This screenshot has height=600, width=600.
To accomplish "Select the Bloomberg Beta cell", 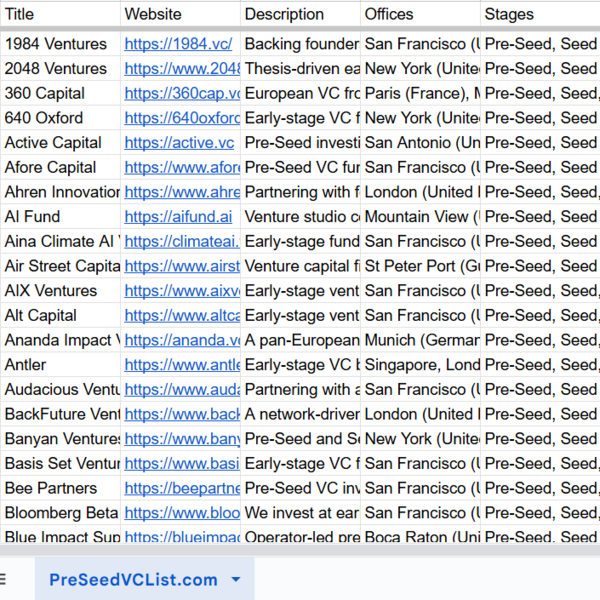I will [60, 513].
